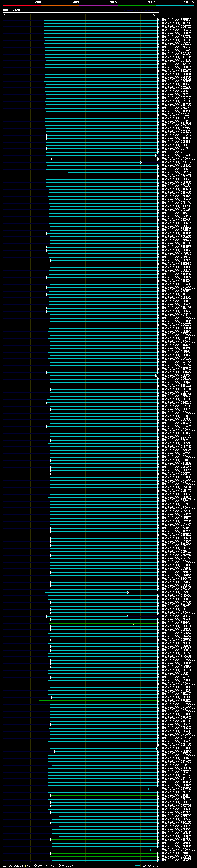197x868 pixels.
Task: Click label UniRef100_C5DL81
Action: (177, 643)
